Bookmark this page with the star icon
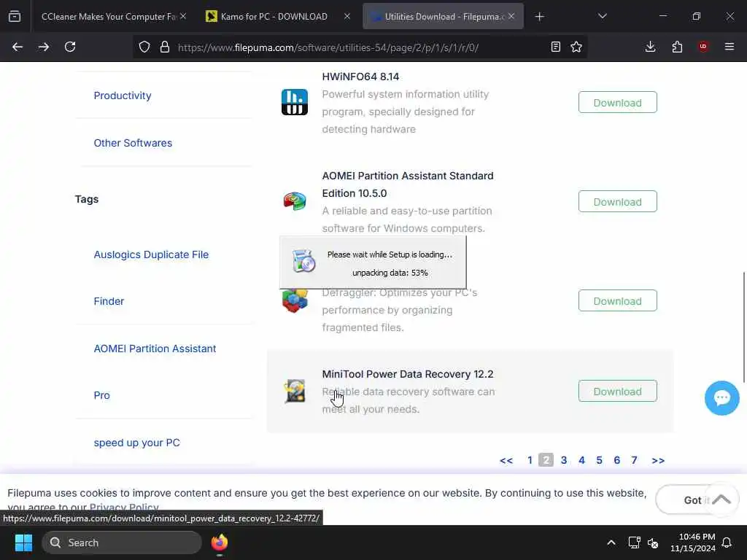This screenshot has height=560, width=747. (x=576, y=47)
